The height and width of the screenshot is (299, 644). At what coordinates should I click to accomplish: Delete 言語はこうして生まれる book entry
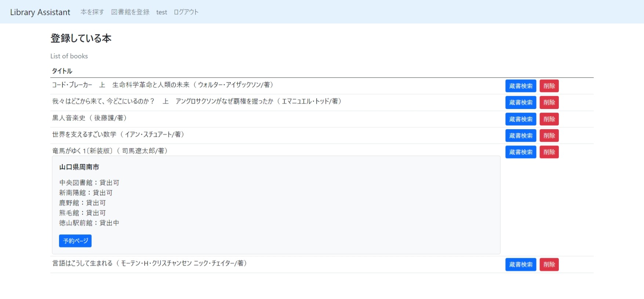(x=549, y=265)
